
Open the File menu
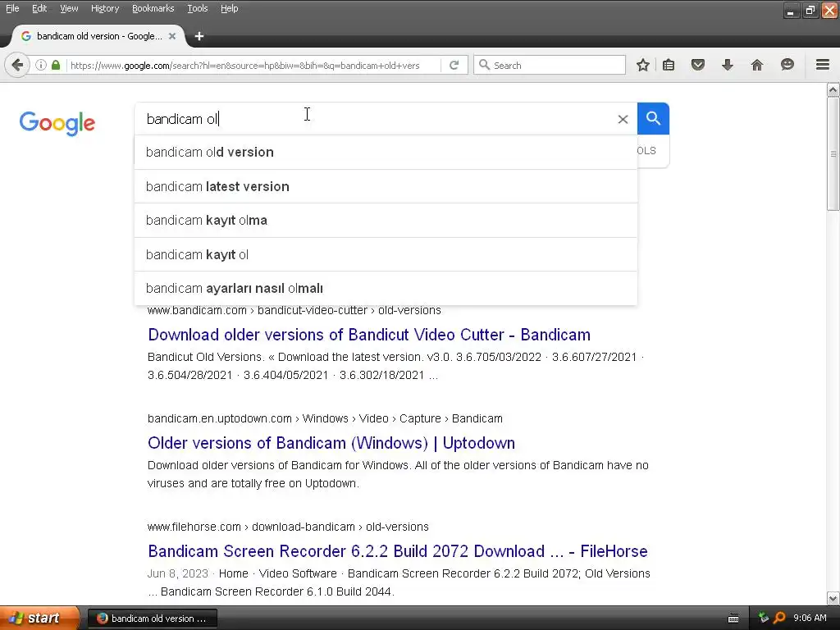pos(12,8)
